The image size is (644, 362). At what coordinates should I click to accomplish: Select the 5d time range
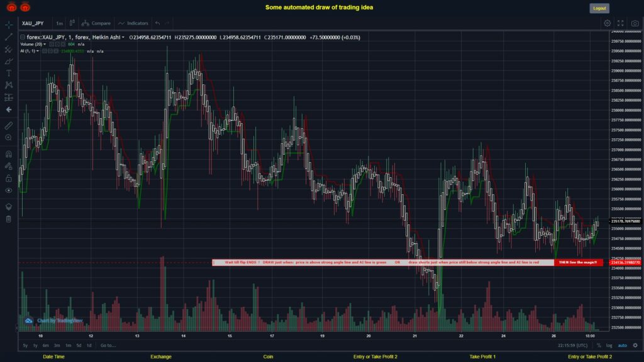click(79, 346)
